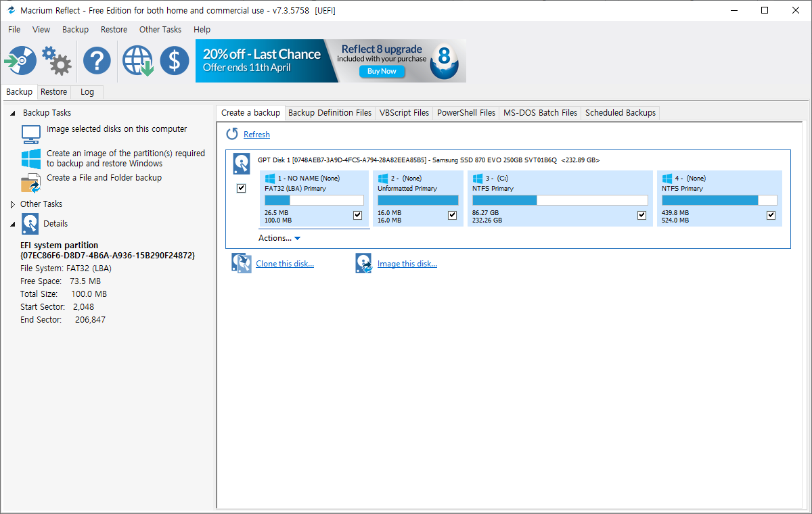Click the partition 3 (C:) usage bar
Screen dimensions: 812x514
tap(560, 200)
